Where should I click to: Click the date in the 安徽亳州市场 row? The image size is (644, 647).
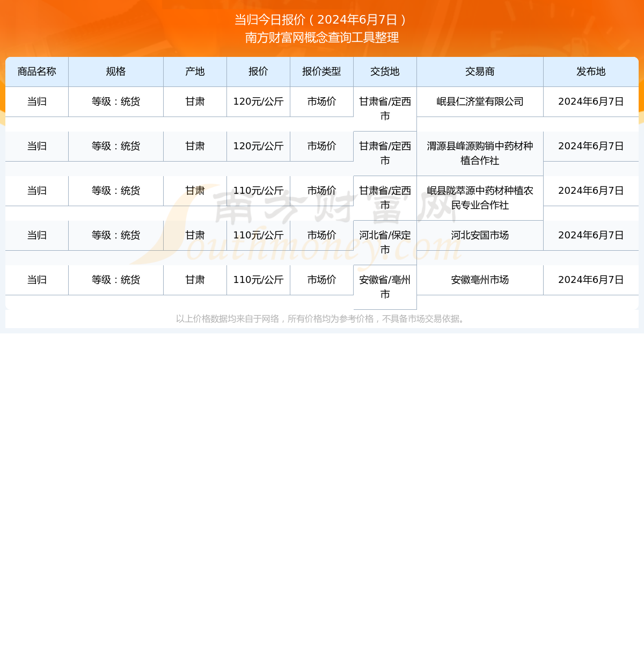pyautogui.click(x=591, y=280)
